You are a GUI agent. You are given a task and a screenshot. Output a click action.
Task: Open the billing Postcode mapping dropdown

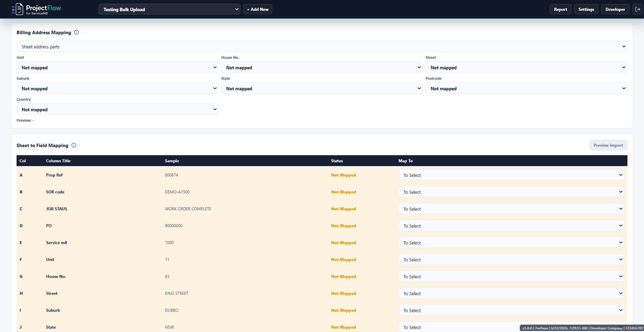tap(526, 89)
